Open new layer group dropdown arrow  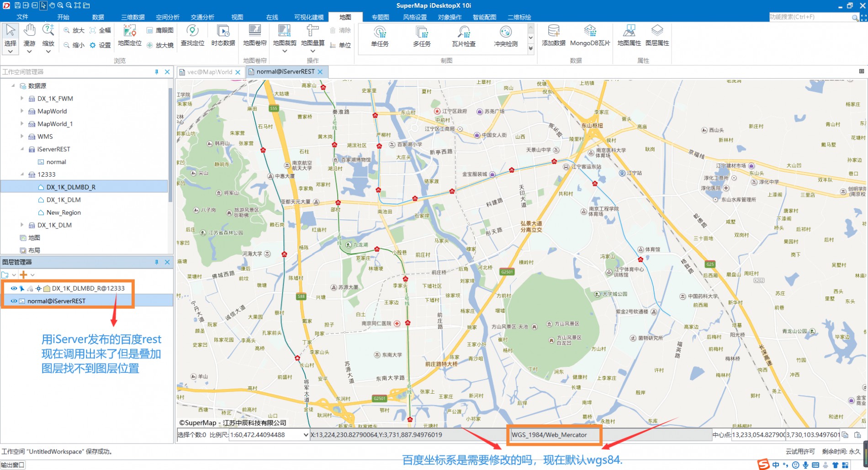click(x=14, y=275)
